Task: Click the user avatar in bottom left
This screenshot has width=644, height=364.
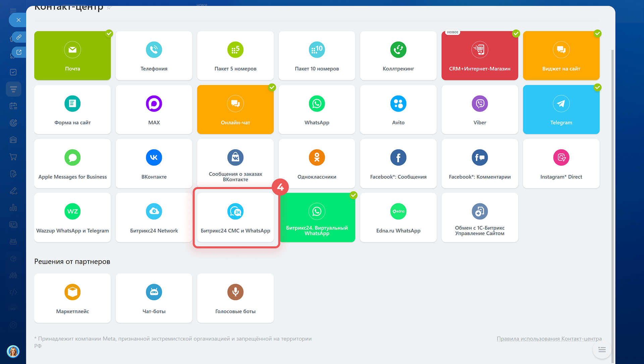Action: [x=13, y=351]
